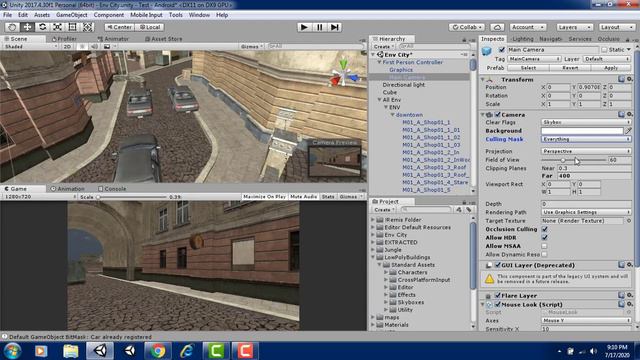Open Chrome from the taskbar

click(x=158, y=351)
